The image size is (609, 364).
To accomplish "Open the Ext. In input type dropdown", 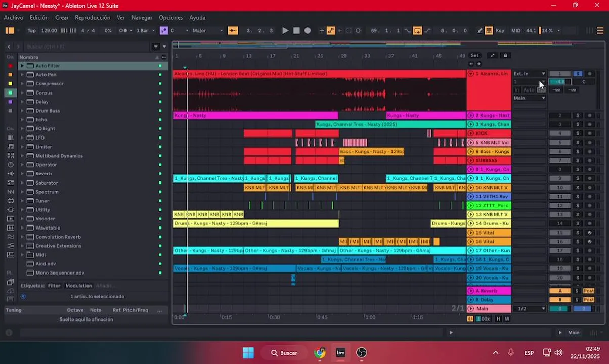I will (530, 74).
